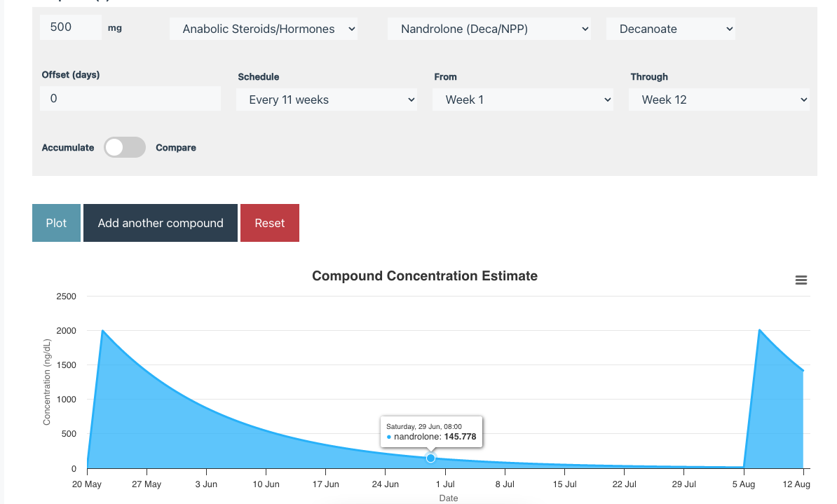Click the second concentration peak after 5 Aug

click(760, 330)
